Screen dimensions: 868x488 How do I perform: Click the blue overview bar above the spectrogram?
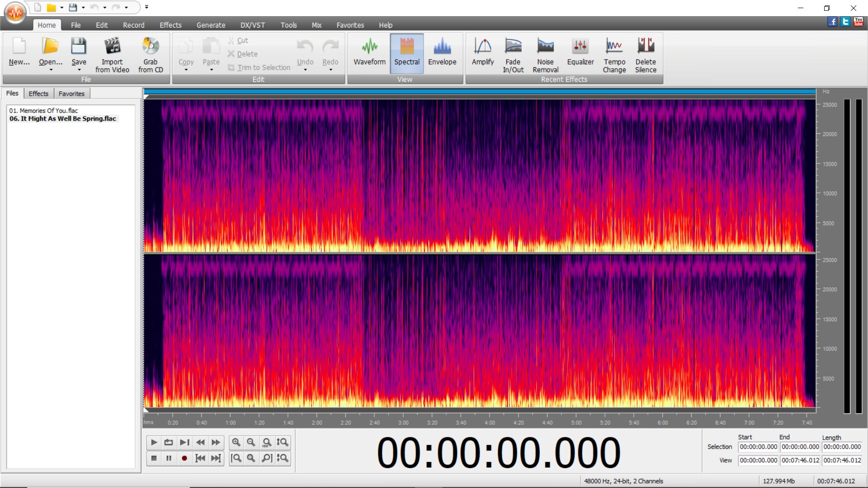479,92
